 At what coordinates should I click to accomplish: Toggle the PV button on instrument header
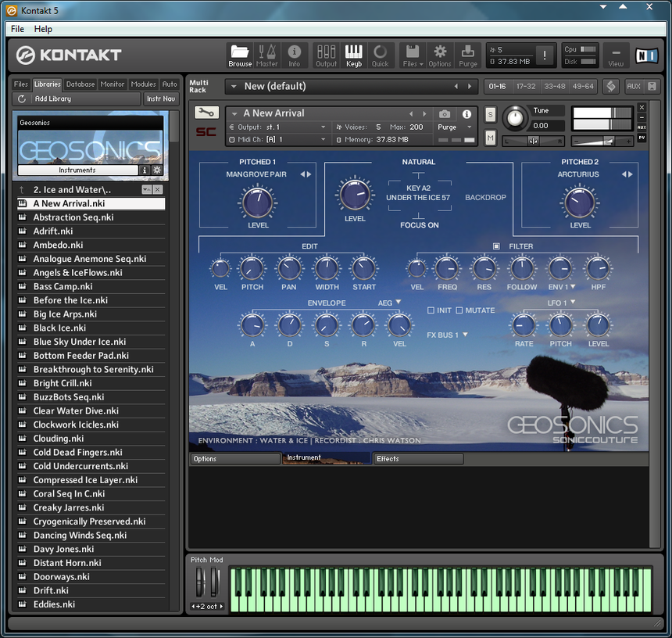[x=642, y=138]
